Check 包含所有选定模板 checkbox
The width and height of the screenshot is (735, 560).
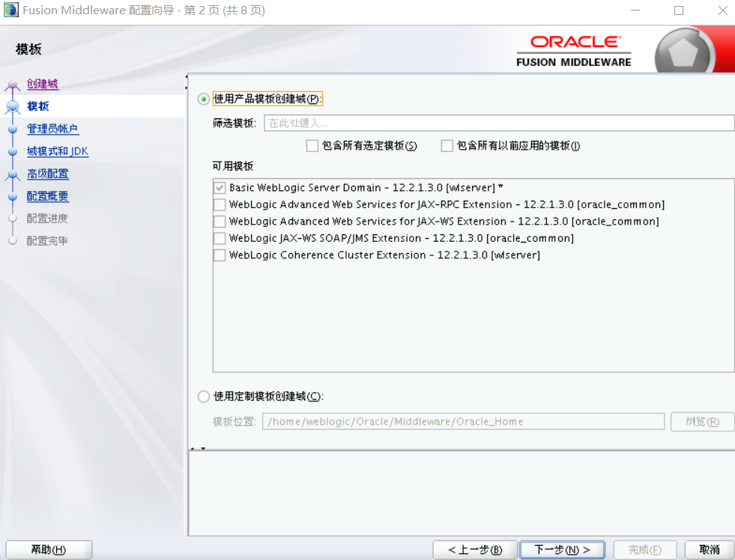[x=312, y=146]
